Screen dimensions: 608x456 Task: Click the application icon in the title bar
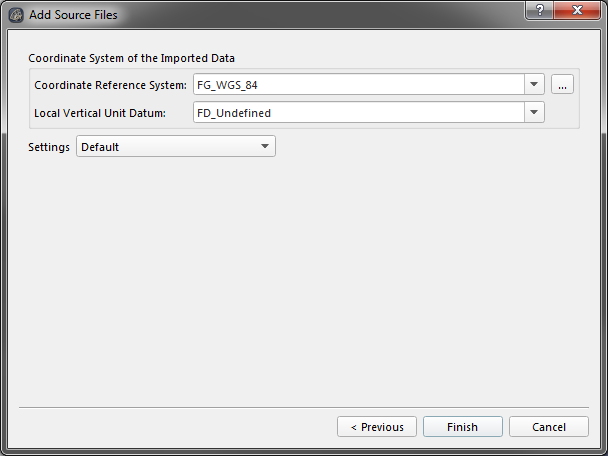[16, 15]
